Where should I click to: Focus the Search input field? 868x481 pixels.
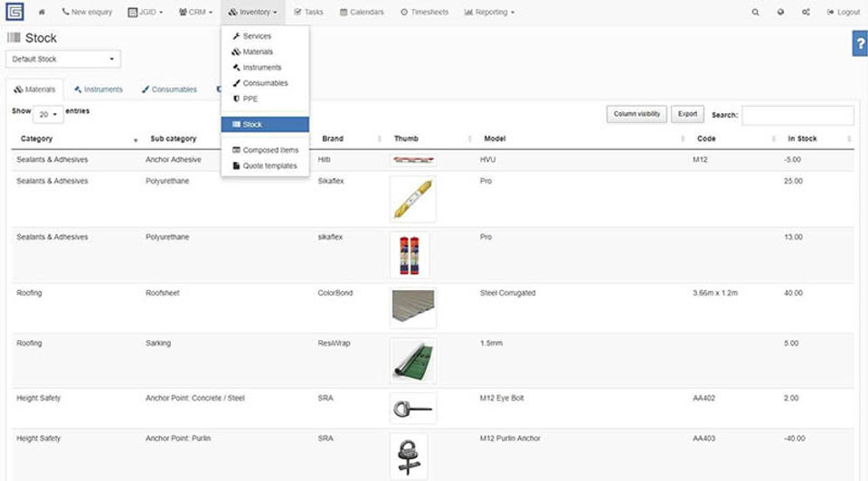[797, 115]
